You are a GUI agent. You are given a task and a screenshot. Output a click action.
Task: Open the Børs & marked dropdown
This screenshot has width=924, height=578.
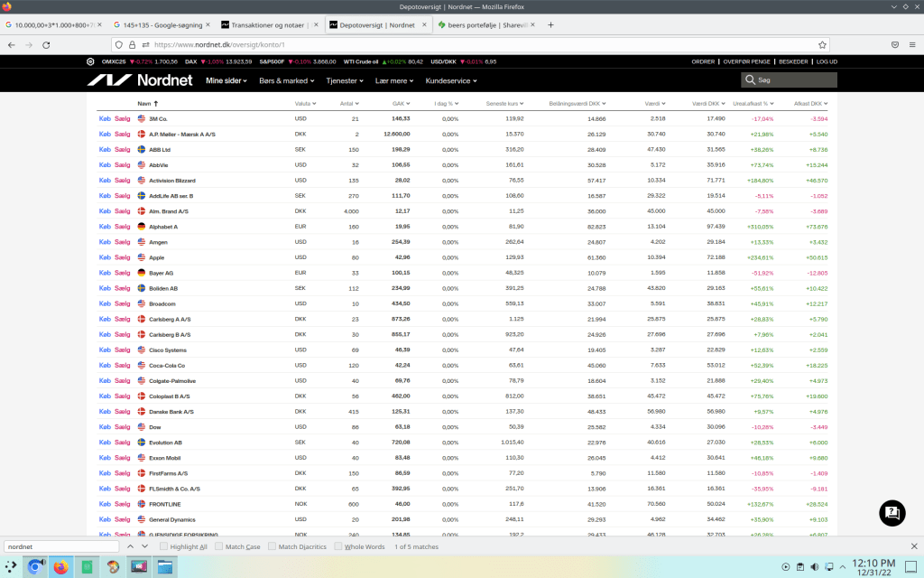pos(286,80)
